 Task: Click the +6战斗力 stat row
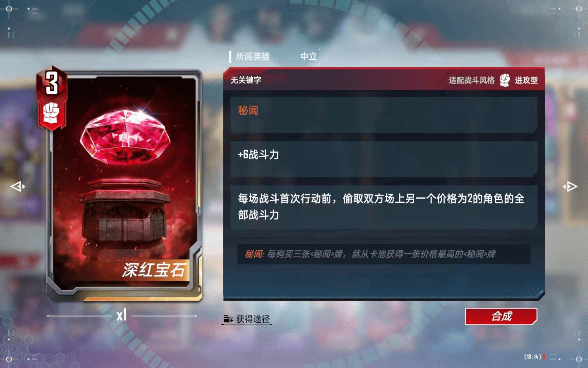(383, 159)
